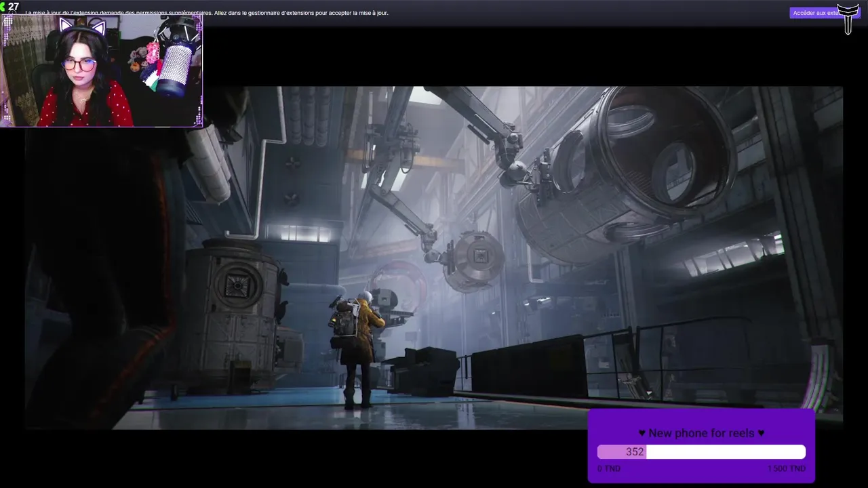Click the "0 TND" goal start label
This screenshot has width=868, height=488.
click(x=609, y=468)
